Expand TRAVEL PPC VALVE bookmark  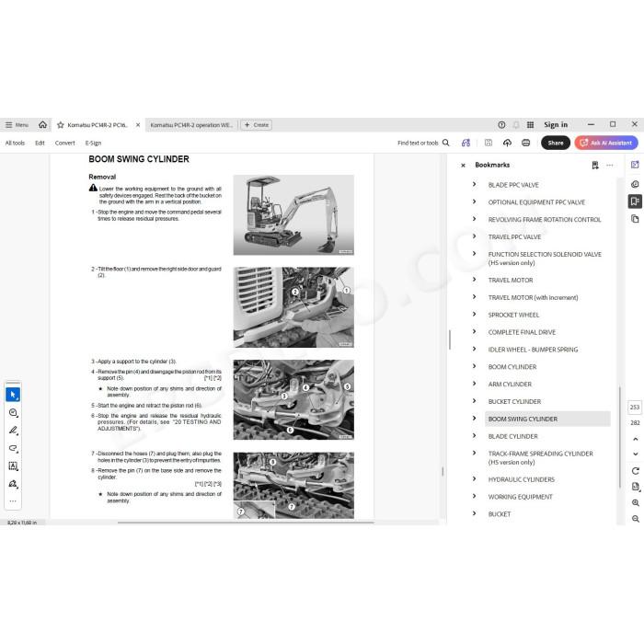tap(474, 236)
